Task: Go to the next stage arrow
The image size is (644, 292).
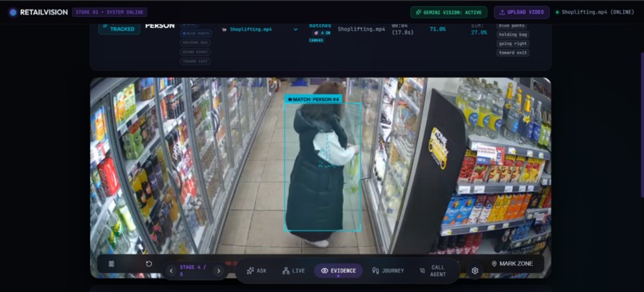Action: [x=218, y=270]
